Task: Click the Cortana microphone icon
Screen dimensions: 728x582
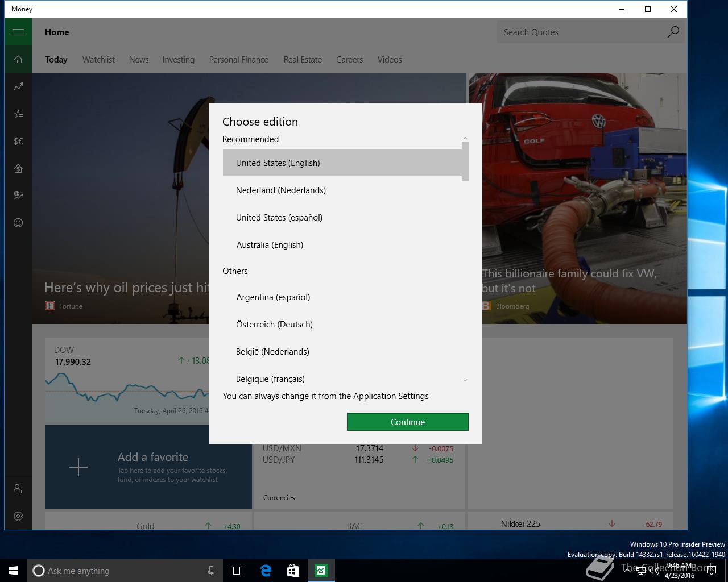Action: [x=211, y=571]
